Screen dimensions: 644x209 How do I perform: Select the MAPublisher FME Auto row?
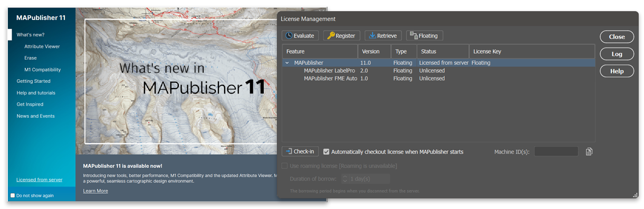point(438,79)
